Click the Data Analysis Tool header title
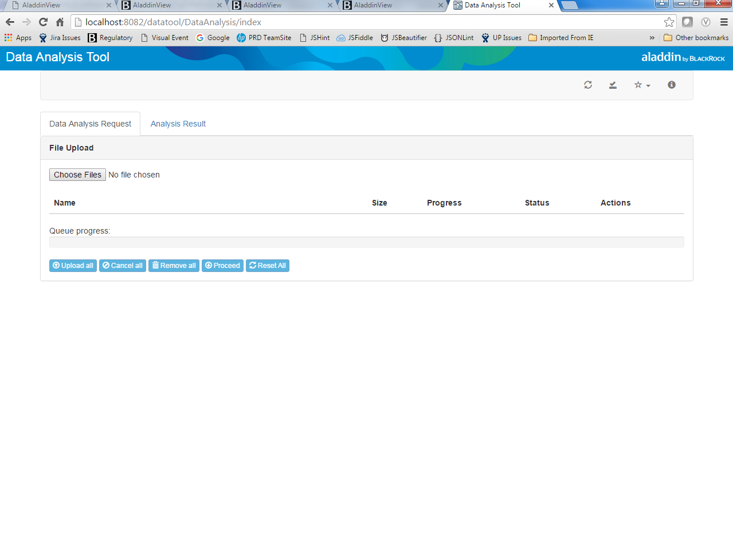The height and width of the screenshot is (560, 733). pyautogui.click(x=57, y=57)
